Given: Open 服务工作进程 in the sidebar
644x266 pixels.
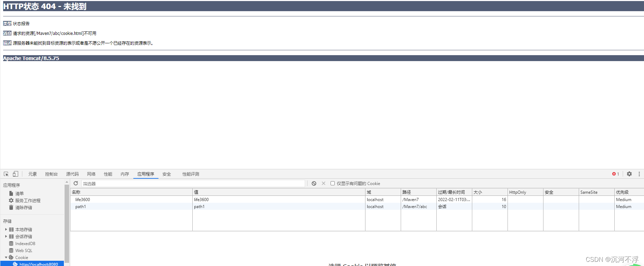Looking at the screenshot, I should (28, 200).
